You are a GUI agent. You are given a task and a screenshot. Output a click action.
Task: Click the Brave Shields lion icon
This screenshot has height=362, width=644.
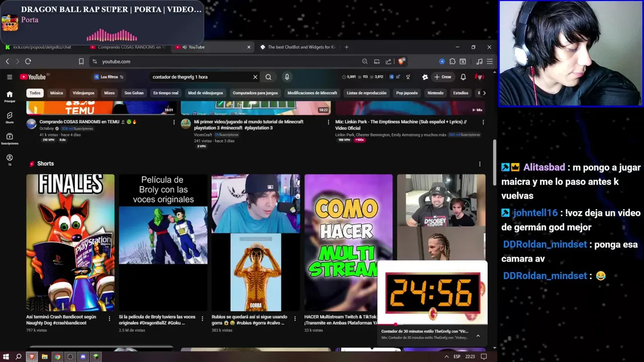coord(401,61)
